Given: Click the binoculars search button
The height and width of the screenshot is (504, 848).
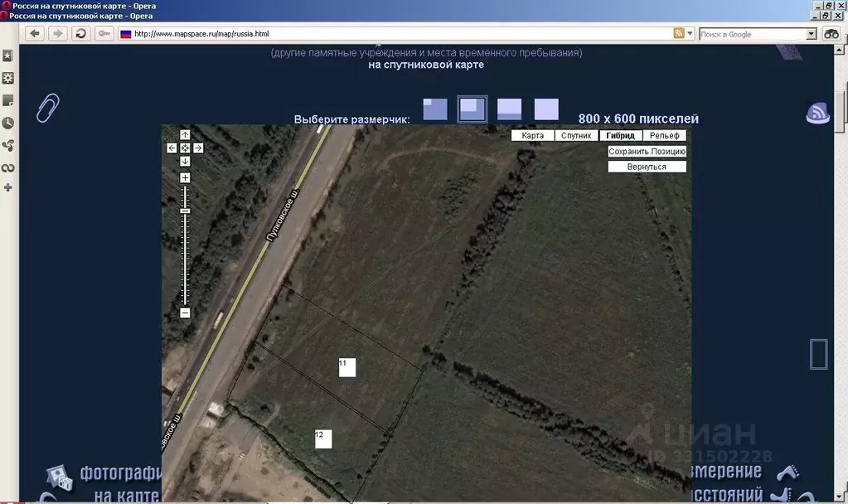Looking at the screenshot, I should point(831,33).
